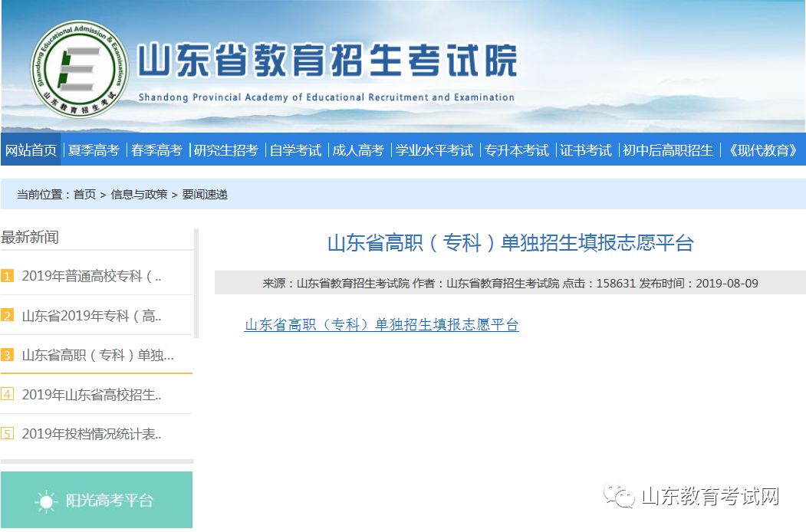Open news item 2019年普通高校专科
The width and height of the screenshot is (806, 532).
91,276
